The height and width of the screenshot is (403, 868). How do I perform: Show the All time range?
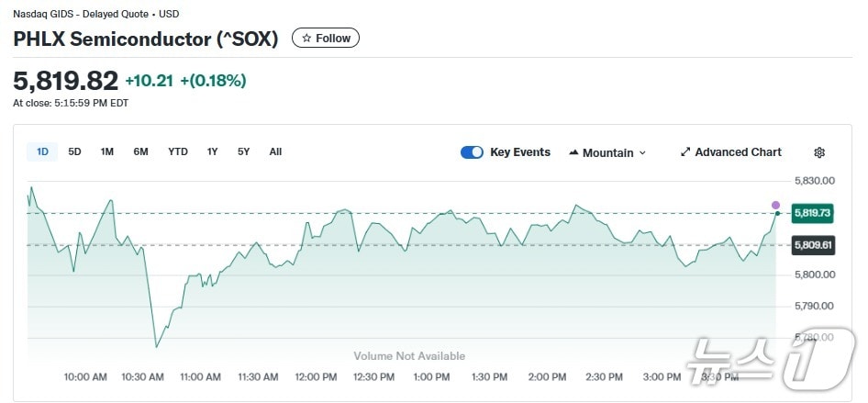pos(275,151)
